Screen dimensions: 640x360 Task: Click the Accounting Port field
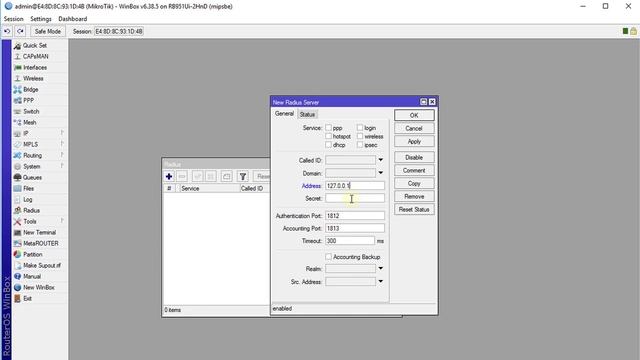click(355, 228)
